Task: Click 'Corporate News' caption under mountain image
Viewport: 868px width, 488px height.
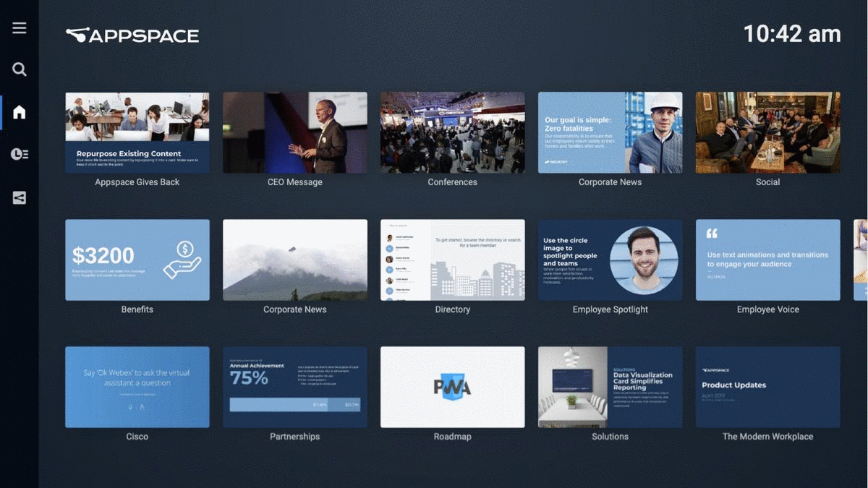Action: tap(295, 309)
